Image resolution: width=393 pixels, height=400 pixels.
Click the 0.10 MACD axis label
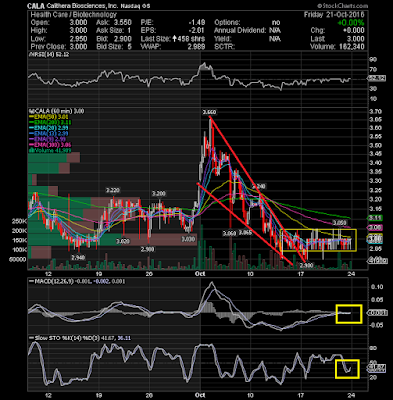378,287
